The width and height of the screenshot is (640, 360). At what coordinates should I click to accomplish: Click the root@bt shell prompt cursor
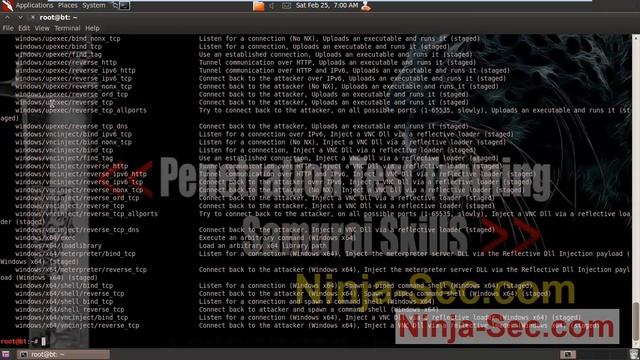(x=43, y=341)
